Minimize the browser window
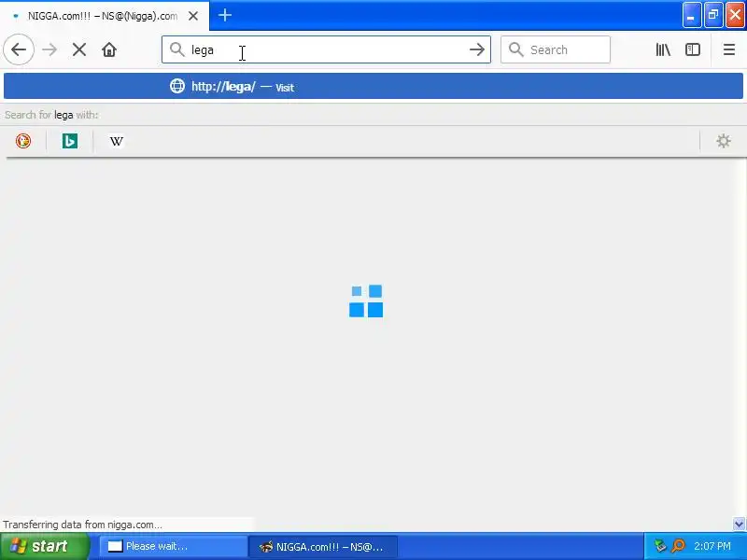Image resolution: width=747 pixels, height=560 pixels. click(691, 15)
